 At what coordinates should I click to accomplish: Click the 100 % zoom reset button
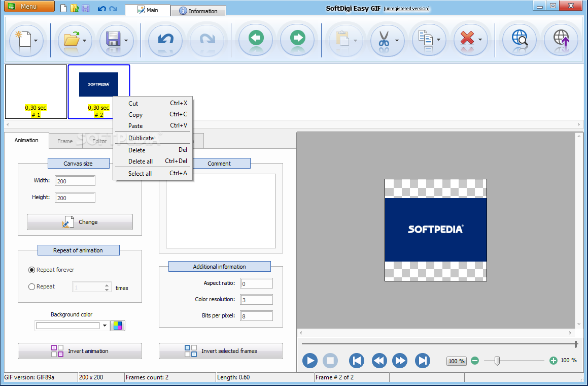click(x=457, y=361)
